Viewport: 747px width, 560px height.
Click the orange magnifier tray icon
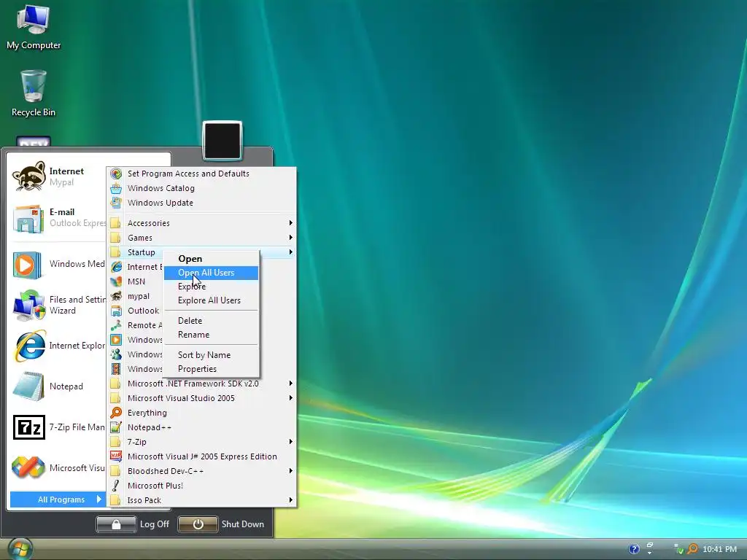point(693,549)
